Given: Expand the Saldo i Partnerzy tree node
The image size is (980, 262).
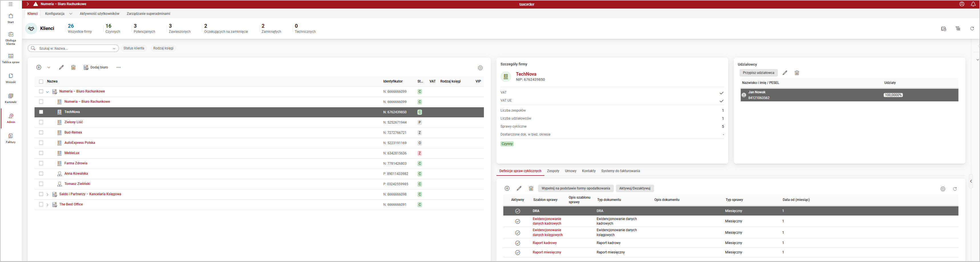Looking at the screenshot, I should click(x=48, y=194).
